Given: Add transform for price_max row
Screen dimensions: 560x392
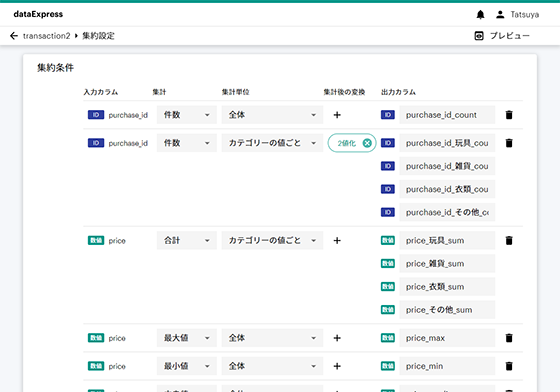Looking at the screenshot, I should pyautogui.click(x=337, y=338).
